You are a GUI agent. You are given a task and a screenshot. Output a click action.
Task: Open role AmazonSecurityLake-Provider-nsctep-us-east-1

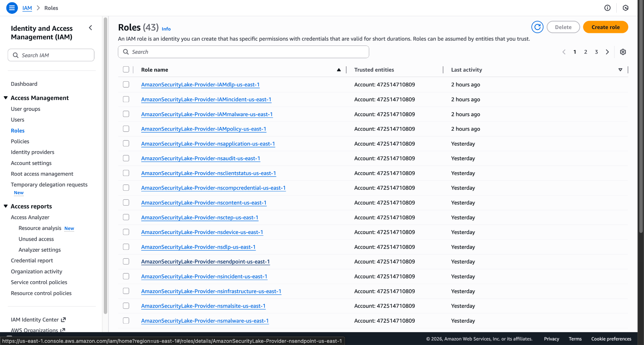coord(200,217)
